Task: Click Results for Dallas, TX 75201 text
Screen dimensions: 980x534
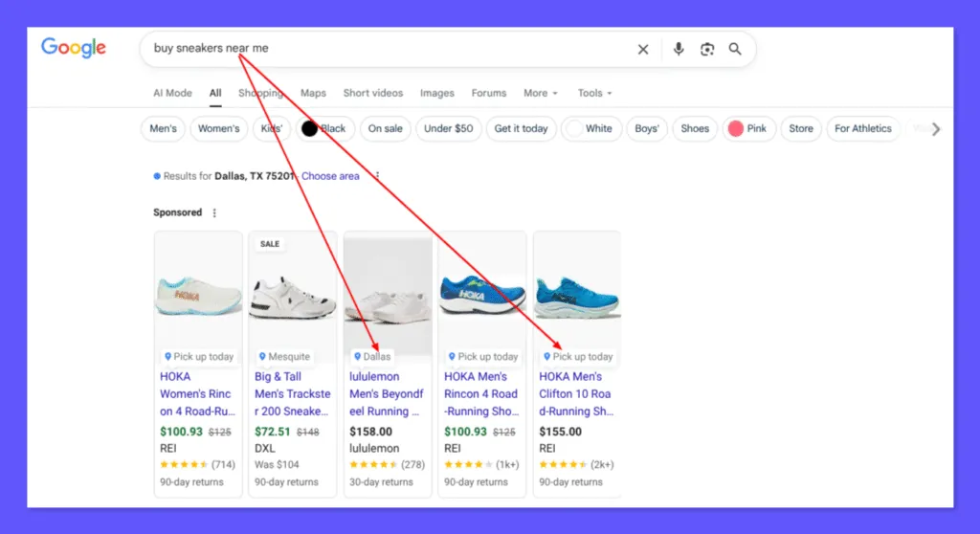Action: [229, 176]
